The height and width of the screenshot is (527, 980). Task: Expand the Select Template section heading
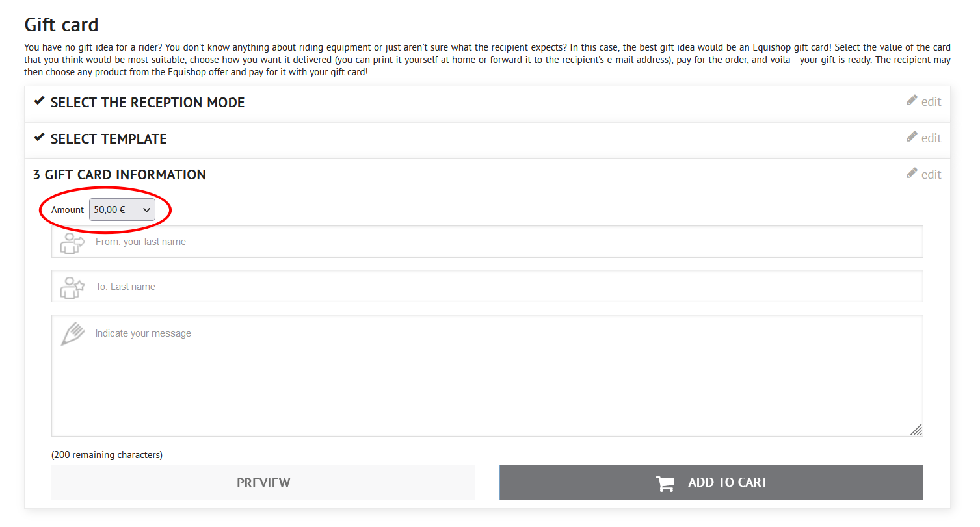109,139
